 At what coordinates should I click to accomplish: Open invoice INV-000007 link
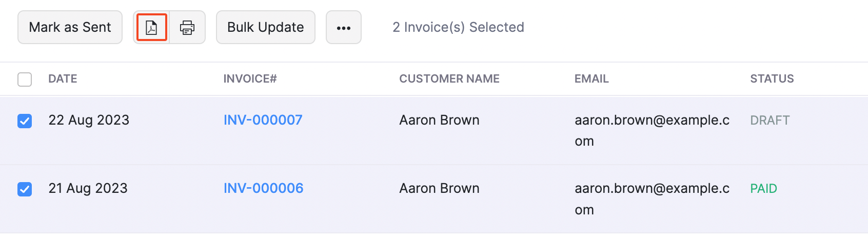pyautogui.click(x=263, y=120)
